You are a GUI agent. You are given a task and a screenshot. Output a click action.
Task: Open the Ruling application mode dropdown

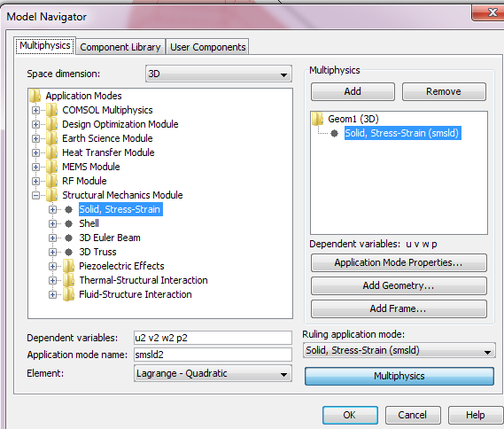(x=399, y=350)
